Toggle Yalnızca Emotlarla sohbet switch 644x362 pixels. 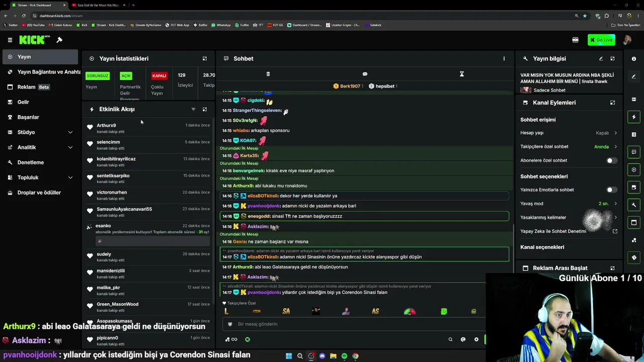[611, 190]
